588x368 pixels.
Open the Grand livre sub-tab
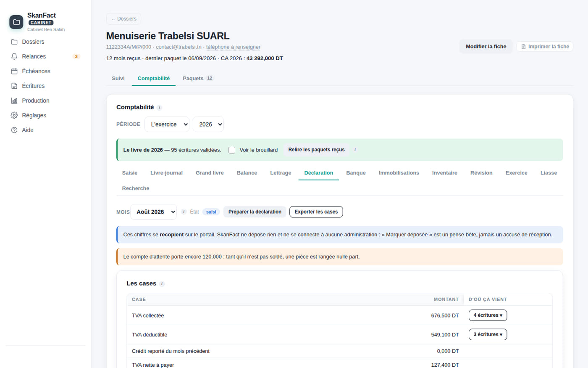click(210, 173)
